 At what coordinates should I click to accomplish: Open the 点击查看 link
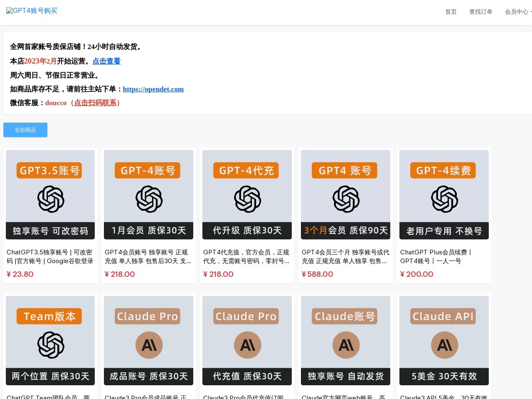[106, 61]
